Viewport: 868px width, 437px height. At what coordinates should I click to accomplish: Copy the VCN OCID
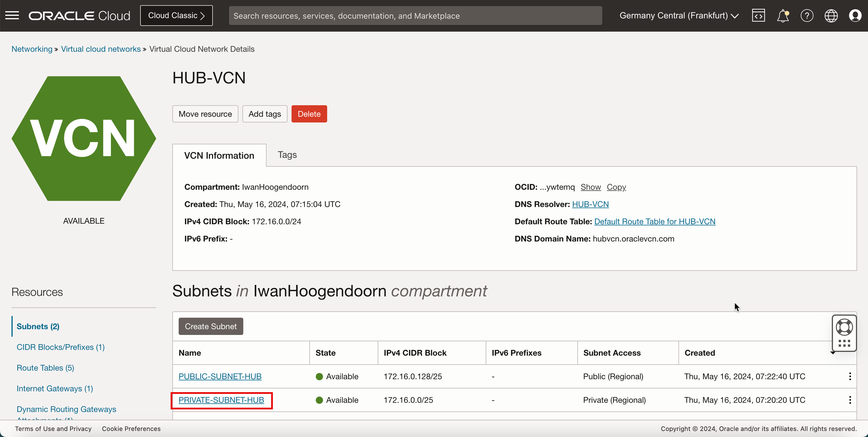(616, 187)
